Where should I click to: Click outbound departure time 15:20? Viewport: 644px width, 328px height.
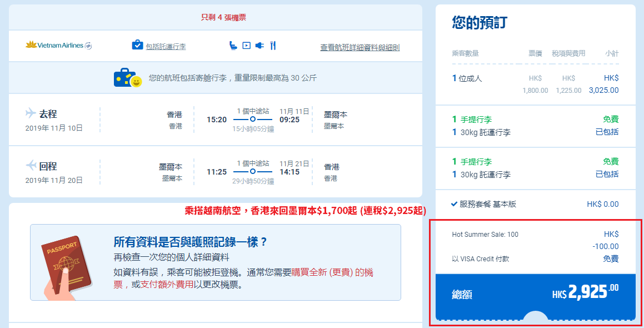(x=217, y=120)
